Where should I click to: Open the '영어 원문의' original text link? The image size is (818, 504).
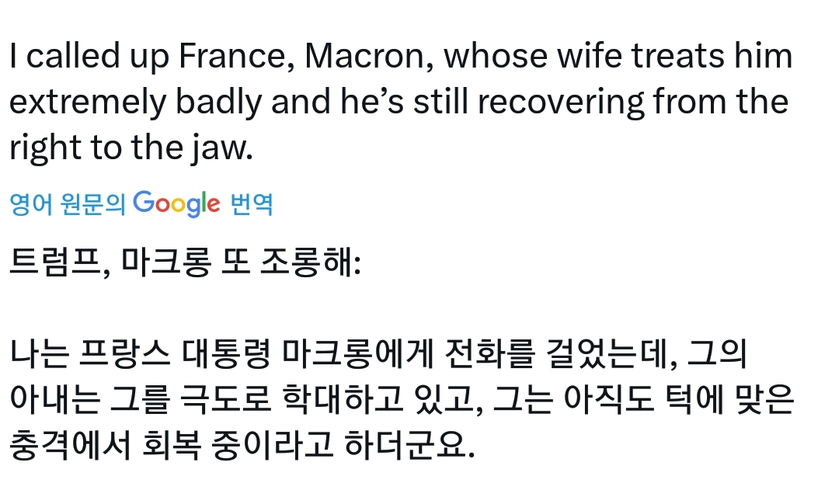68,205
